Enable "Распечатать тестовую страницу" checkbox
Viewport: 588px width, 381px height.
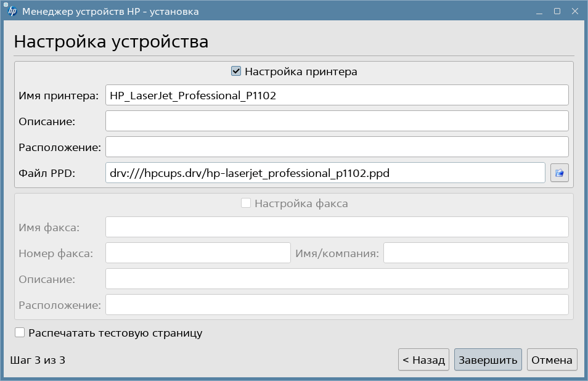[x=20, y=333]
